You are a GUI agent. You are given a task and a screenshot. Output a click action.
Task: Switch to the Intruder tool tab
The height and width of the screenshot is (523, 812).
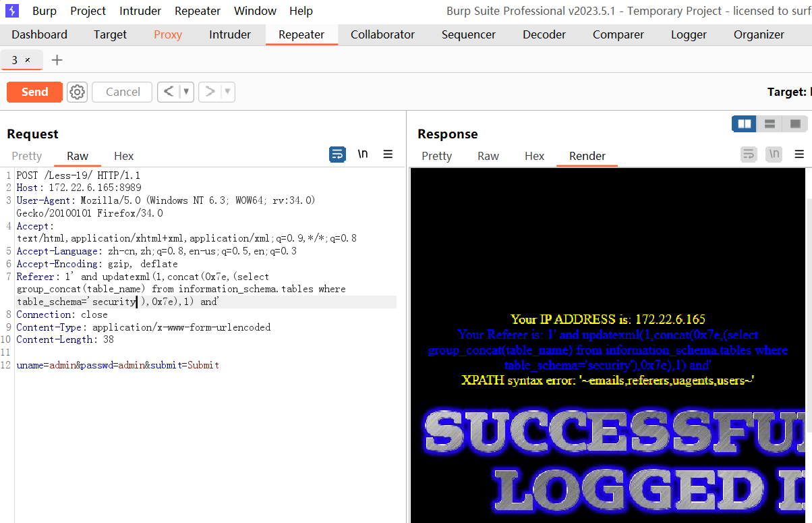(x=230, y=34)
